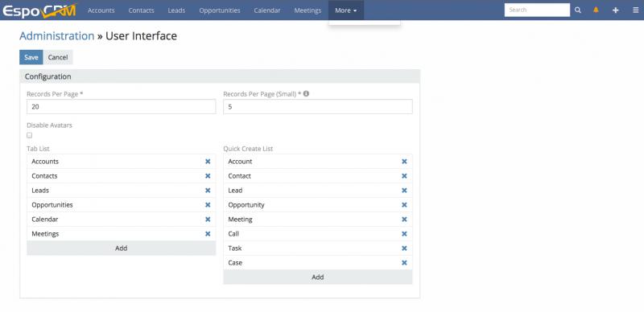644x312 pixels.
Task: Select Contact row in Quick Create List
Action: pyautogui.click(x=317, y=176)
